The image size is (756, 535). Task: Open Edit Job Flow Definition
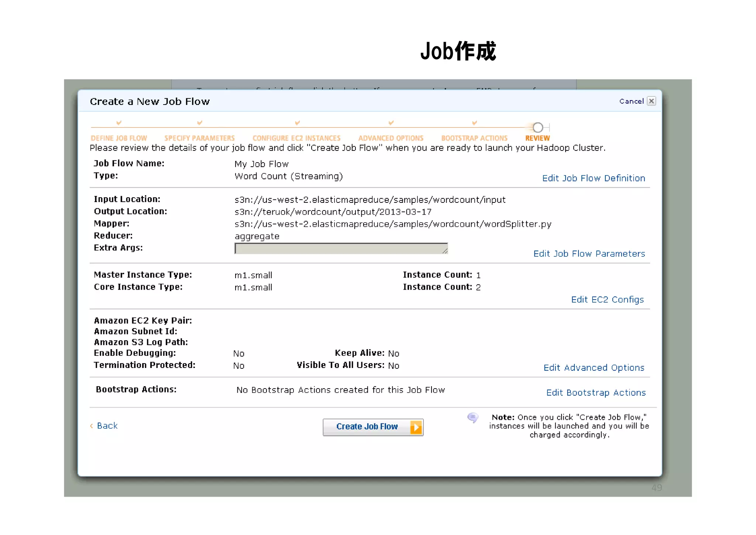594,178
